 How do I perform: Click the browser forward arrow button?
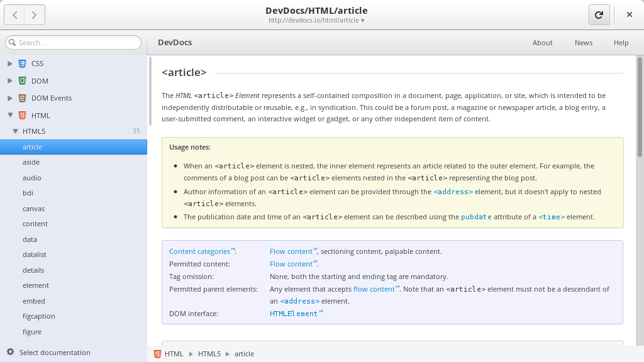coord(35,15)
